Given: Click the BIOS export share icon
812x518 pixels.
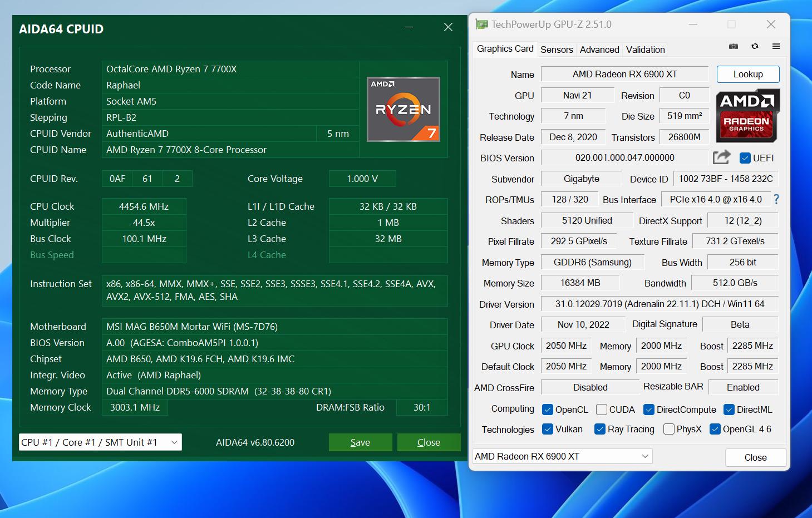Looking at the screenshot, I should 721,157.
